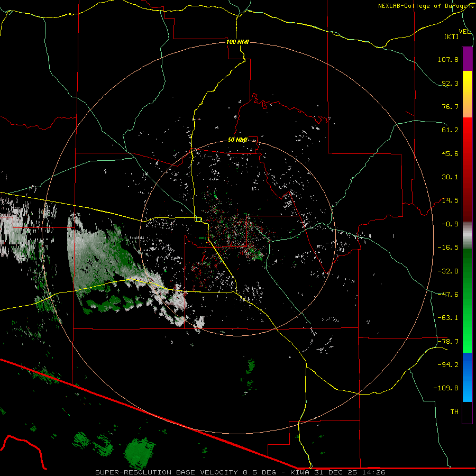
Task: Click the [KT] units label
Action: (x=452, y=36)
